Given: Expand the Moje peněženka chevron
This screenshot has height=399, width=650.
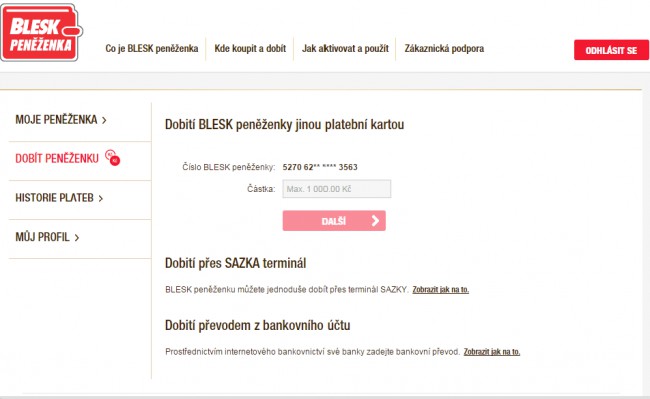Looking at the screenshot, I should (104, 121).
